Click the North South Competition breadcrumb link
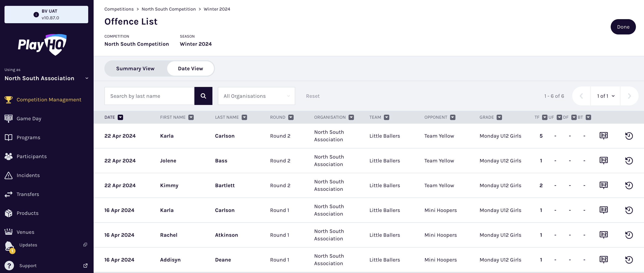The image size is (644, 273). [169, 9]
